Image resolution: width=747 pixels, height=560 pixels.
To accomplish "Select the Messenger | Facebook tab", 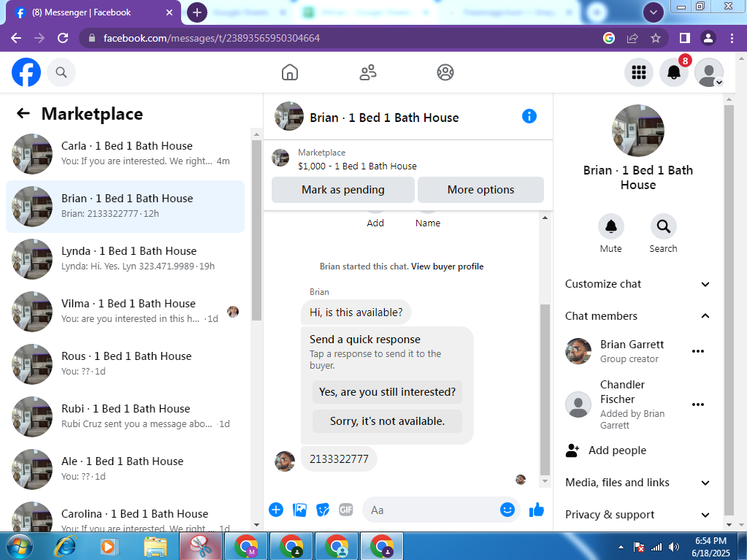I will (93, 13).
